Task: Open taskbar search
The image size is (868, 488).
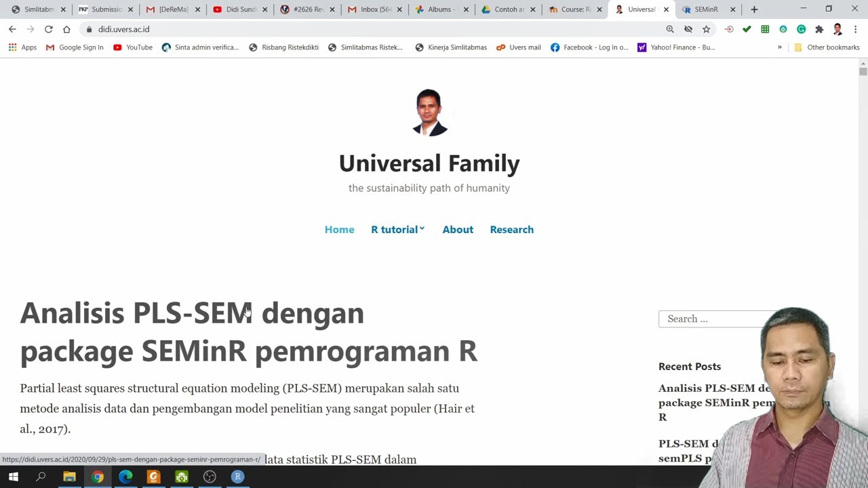Action: point(41,476)
